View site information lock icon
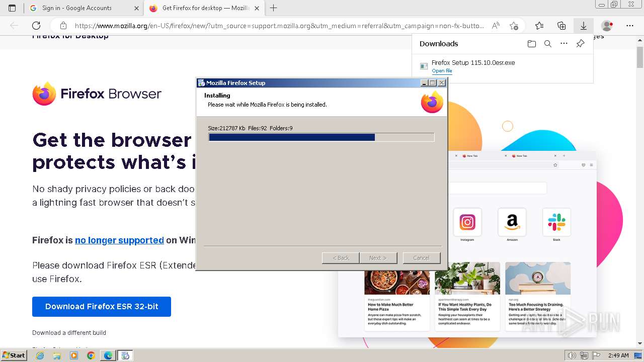This screenshot has height=362, width=644. 63,26
